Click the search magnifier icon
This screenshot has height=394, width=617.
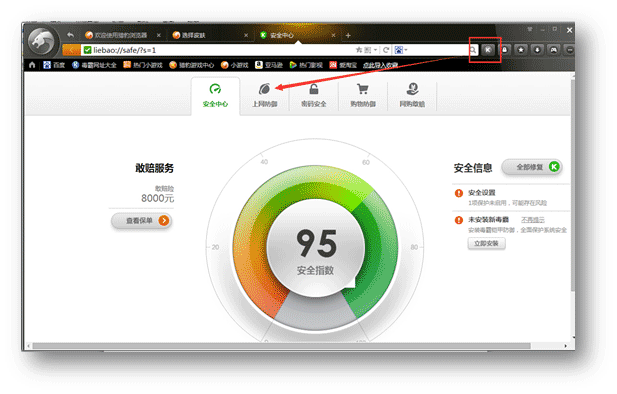coord(473,50)
